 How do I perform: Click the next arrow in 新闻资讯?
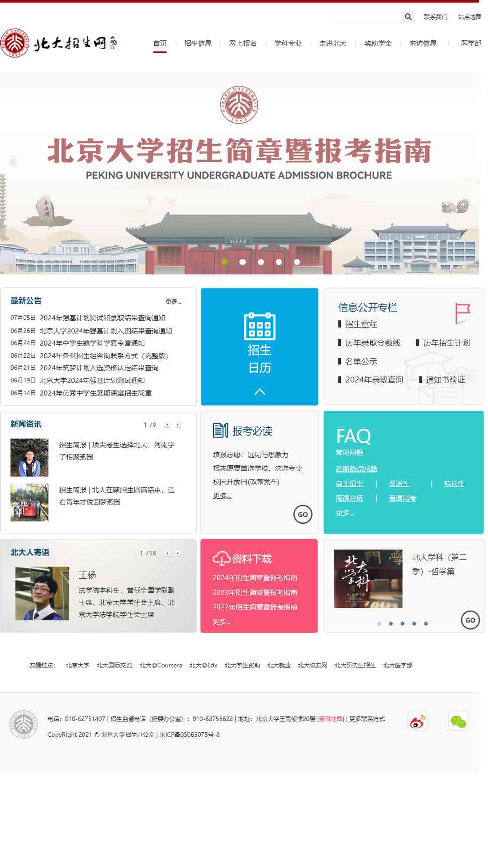(x=178, y=425)
